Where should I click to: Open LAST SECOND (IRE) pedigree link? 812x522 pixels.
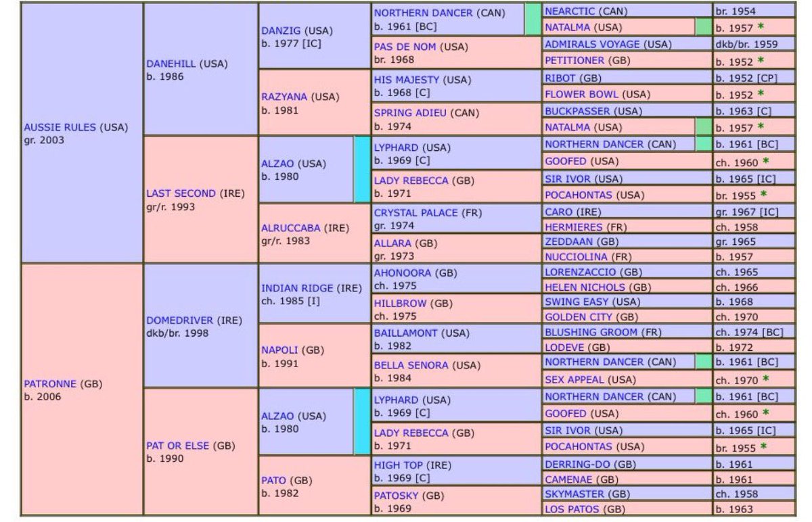point(195,193)
